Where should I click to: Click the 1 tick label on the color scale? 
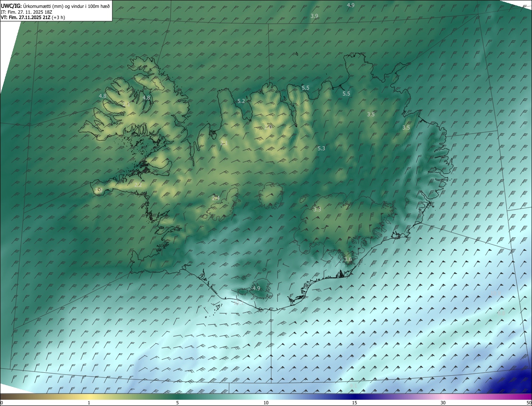[x=89, y=403]
